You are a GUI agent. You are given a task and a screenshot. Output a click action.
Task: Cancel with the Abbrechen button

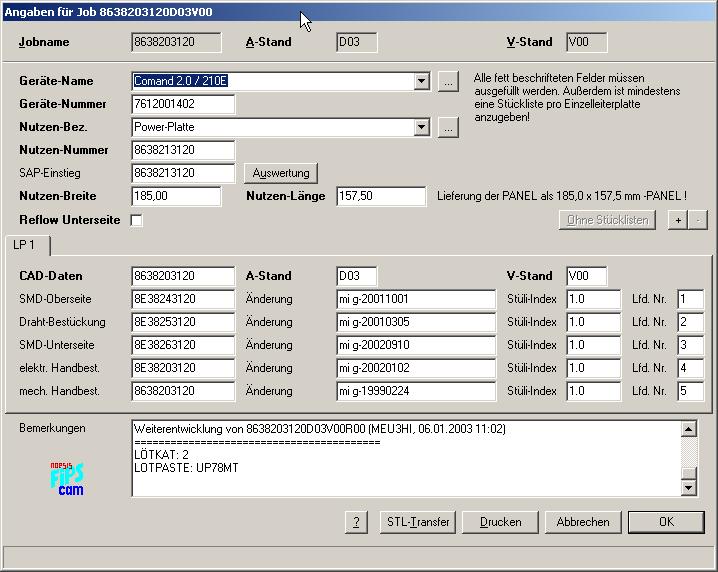click(x=583, y=522)
